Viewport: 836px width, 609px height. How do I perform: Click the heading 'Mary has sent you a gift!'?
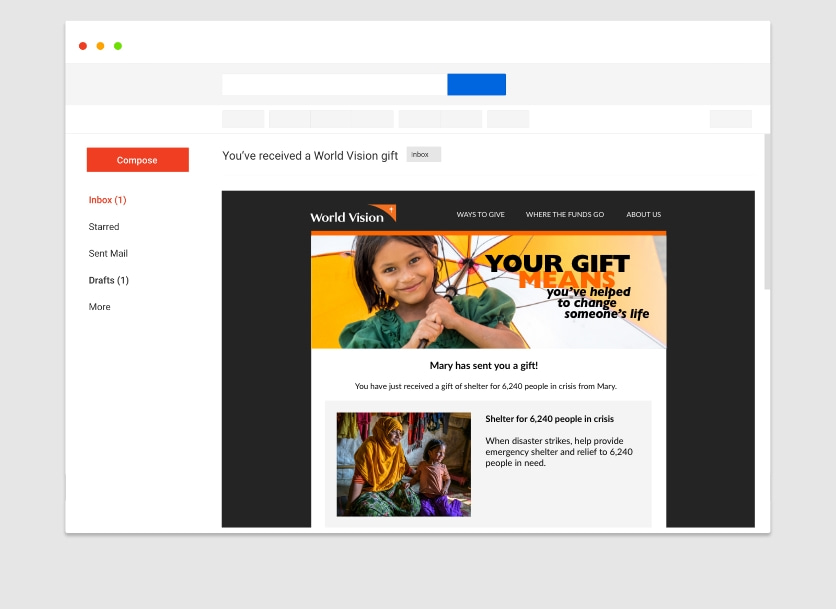(x=484, y=365)
